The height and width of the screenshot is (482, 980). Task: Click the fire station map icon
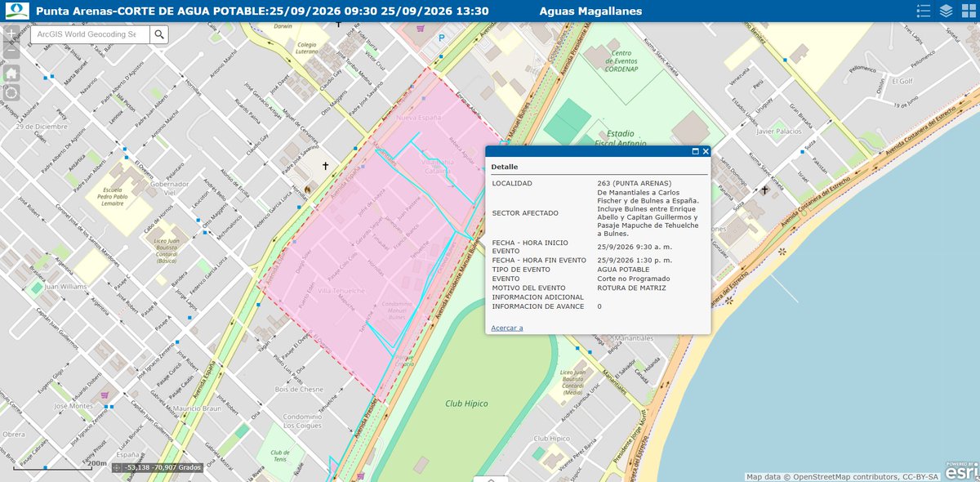click(x=307, y=189)
